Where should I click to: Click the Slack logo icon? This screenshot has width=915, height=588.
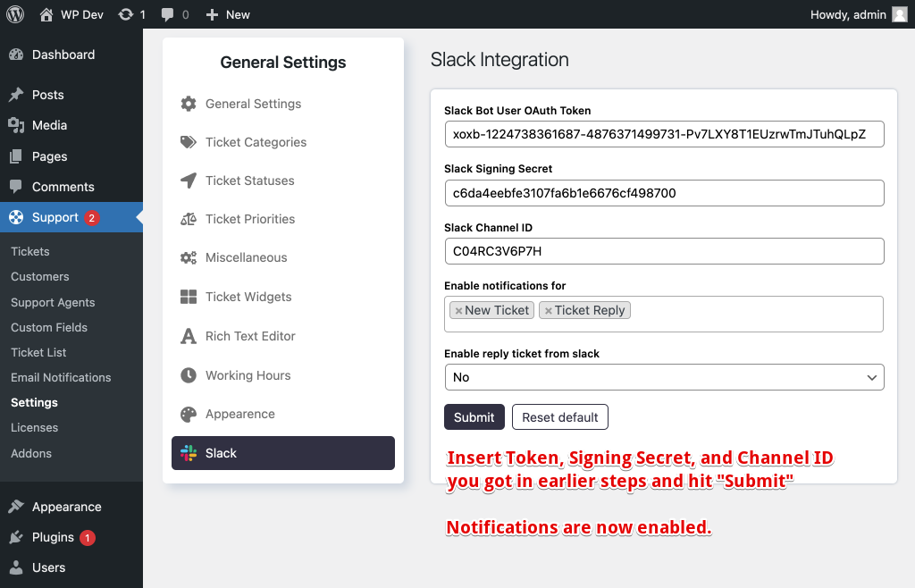pos(189,453)
